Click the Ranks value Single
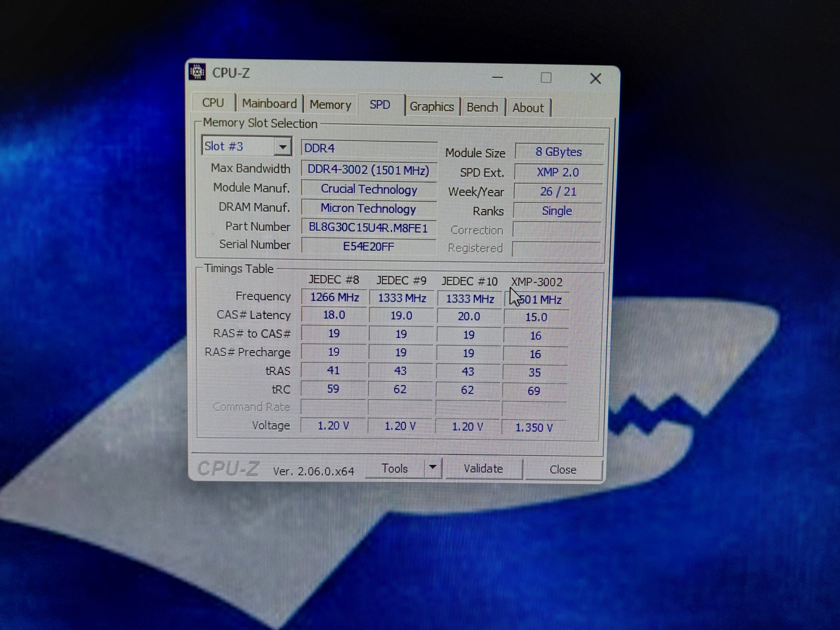Screen dimensions: 840x630 tap(557, 211)
